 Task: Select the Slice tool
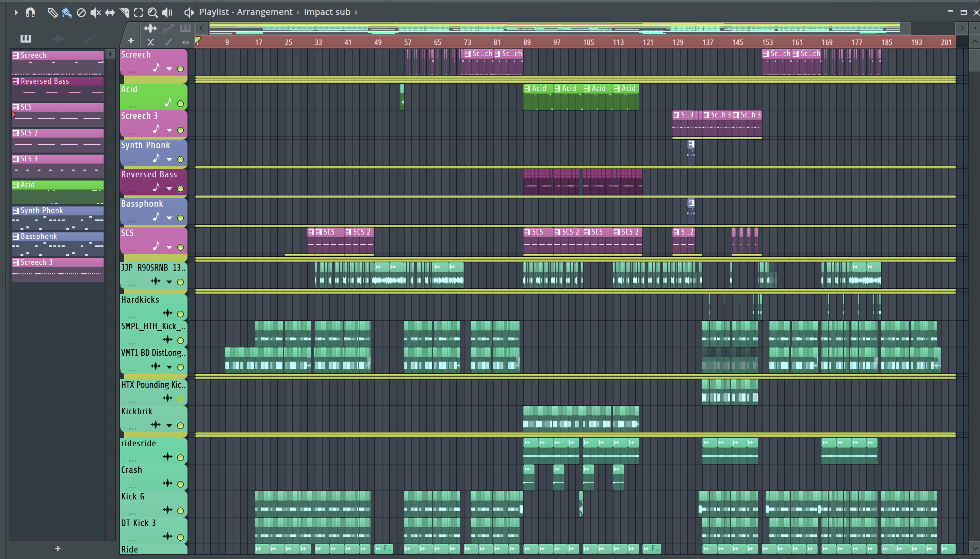[x=124, y=12]
